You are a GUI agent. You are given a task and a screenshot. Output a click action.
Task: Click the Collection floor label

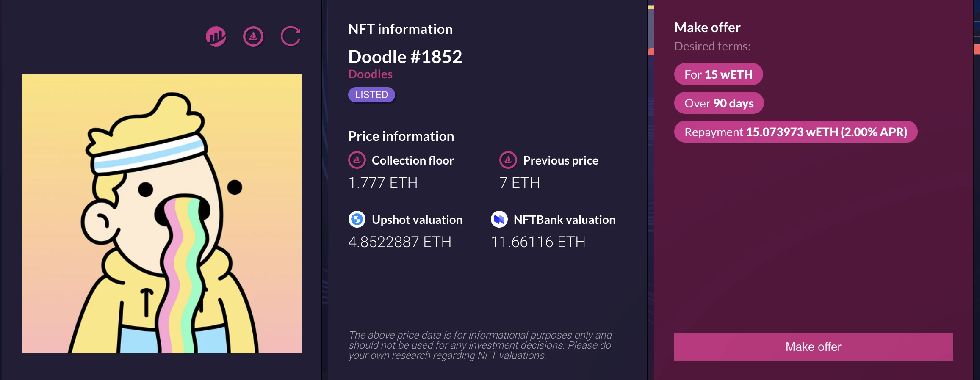(412, 160)
